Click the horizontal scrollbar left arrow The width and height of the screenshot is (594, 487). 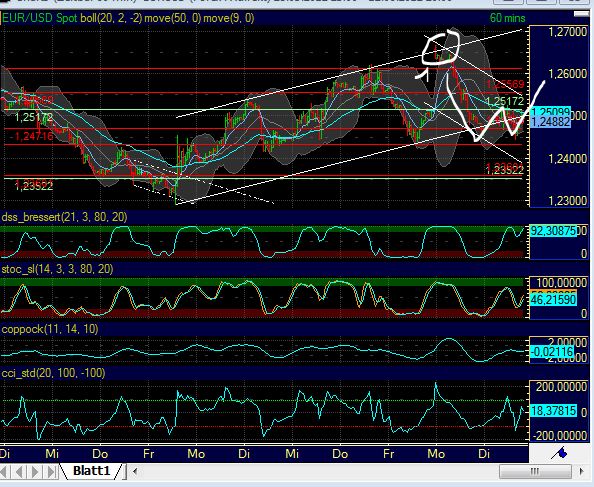click(134, 471)
